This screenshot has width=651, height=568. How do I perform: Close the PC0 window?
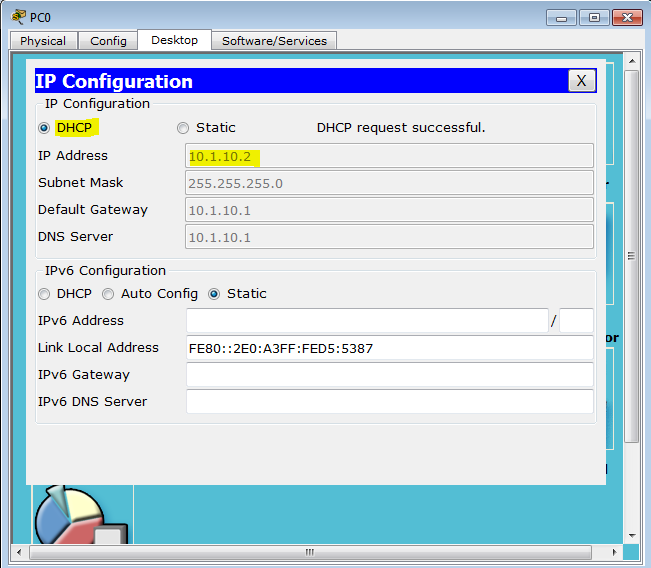click(x=627, y=18)
